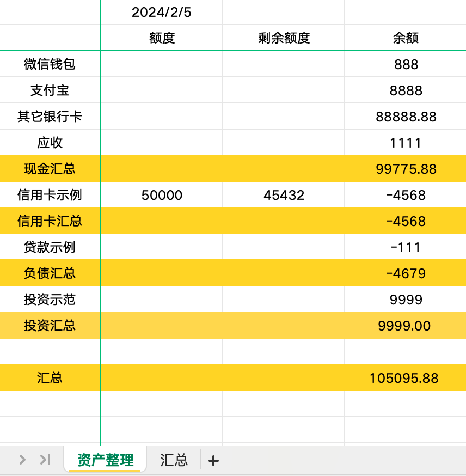Select the 应收 value cell 1111

[x=406, y=143]
